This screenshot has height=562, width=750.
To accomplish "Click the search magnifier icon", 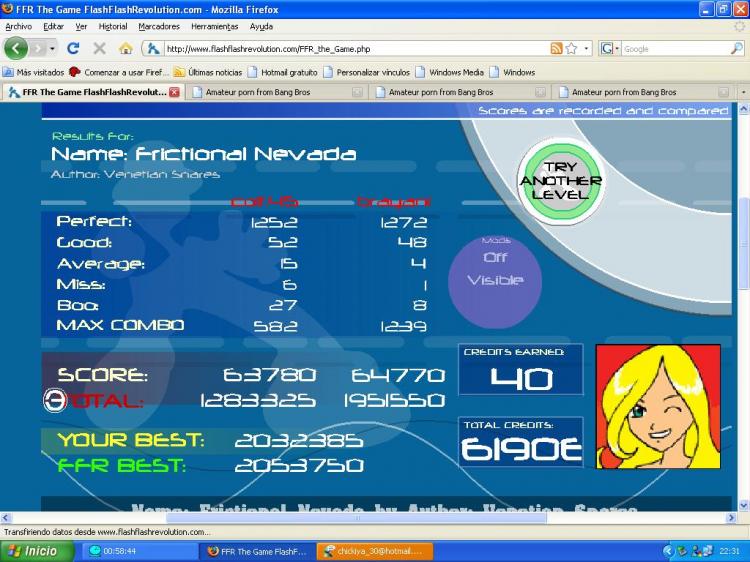I will (x=738, y=48).
